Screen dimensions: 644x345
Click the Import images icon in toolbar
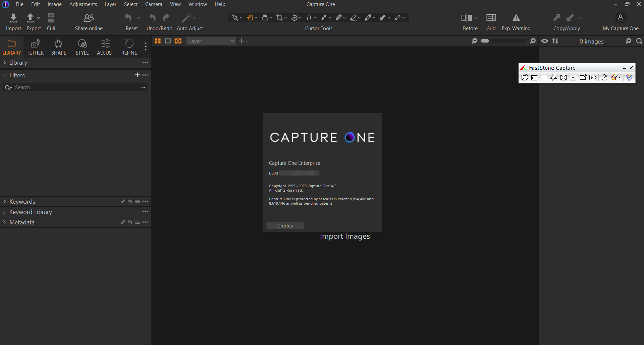13,18
